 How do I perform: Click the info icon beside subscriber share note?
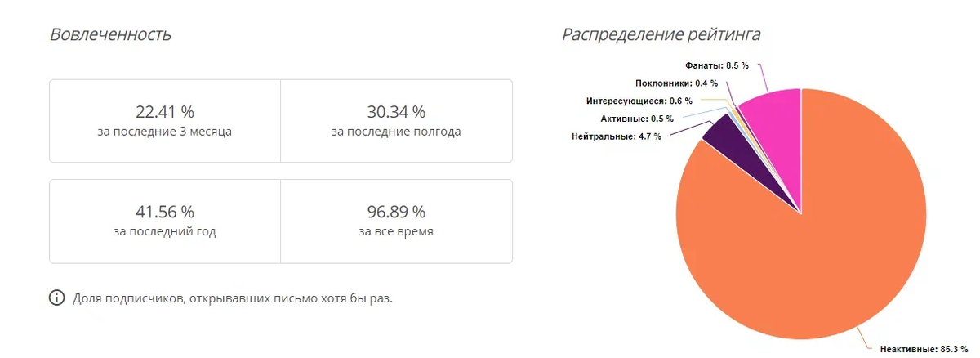57,298
